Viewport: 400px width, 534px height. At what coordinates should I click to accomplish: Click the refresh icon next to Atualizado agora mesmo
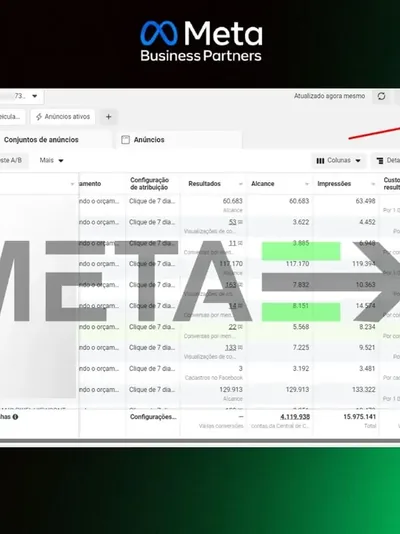(x=381, y=96)
